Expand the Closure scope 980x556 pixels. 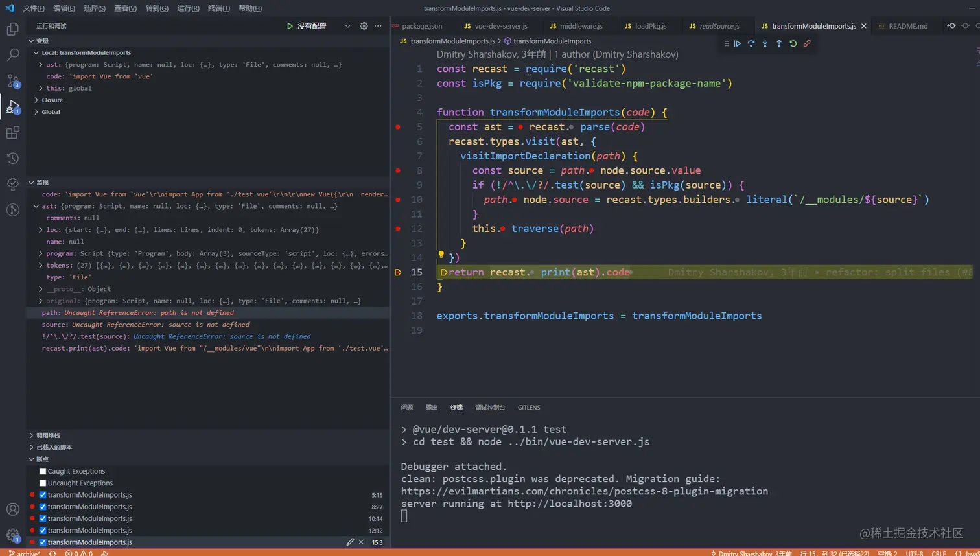36,100
